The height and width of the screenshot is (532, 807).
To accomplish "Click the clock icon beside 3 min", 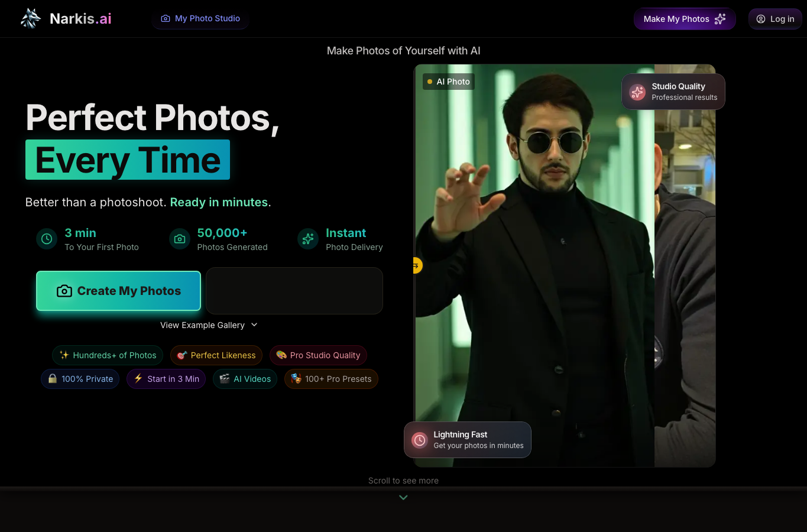I will [x=47, y=239].
